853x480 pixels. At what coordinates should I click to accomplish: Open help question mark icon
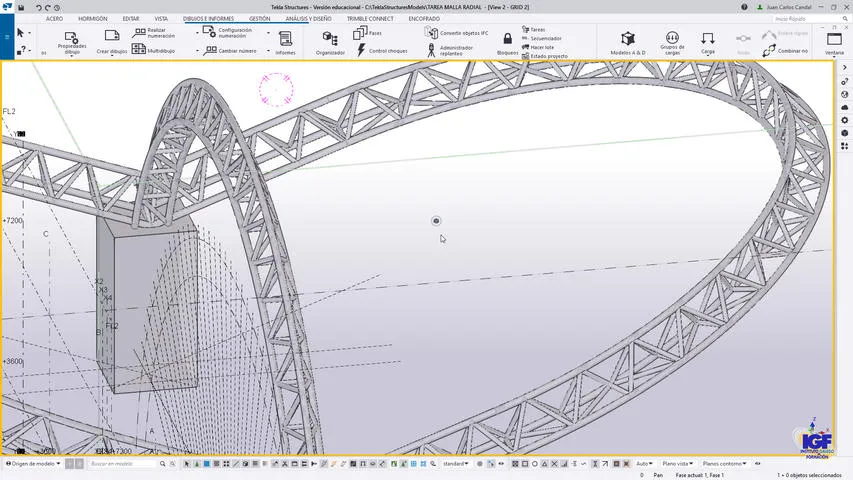coord(744,7)
